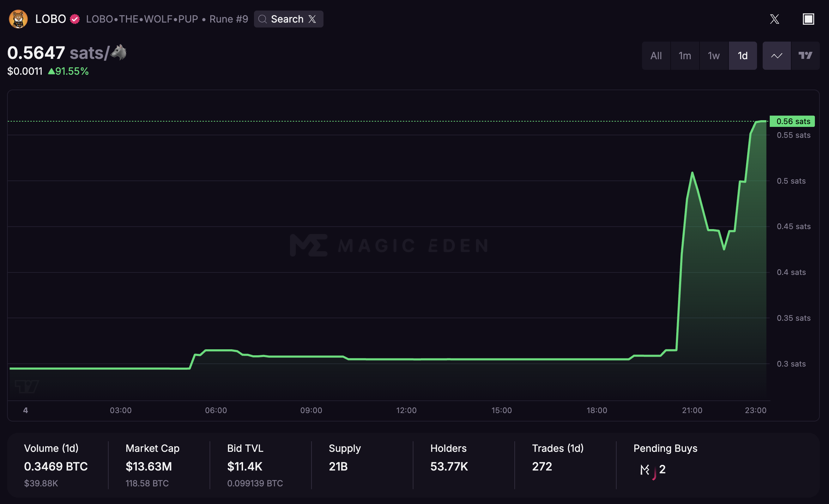Click the verified badge next to LOBO
The height and width of the screenshot is (504, 829).
pos(75,19)
